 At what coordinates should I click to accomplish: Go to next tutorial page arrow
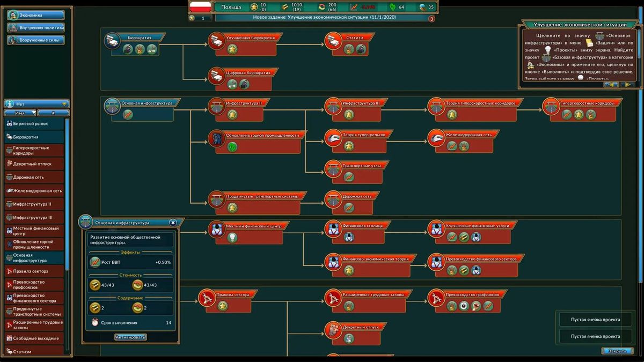click(626, 84)
